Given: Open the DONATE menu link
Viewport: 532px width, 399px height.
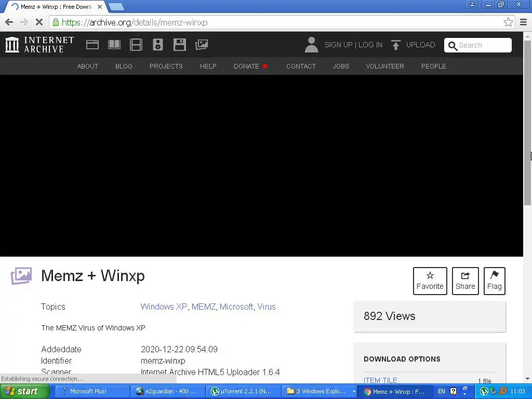Looking at the screenshot, I should coord(251,66).
